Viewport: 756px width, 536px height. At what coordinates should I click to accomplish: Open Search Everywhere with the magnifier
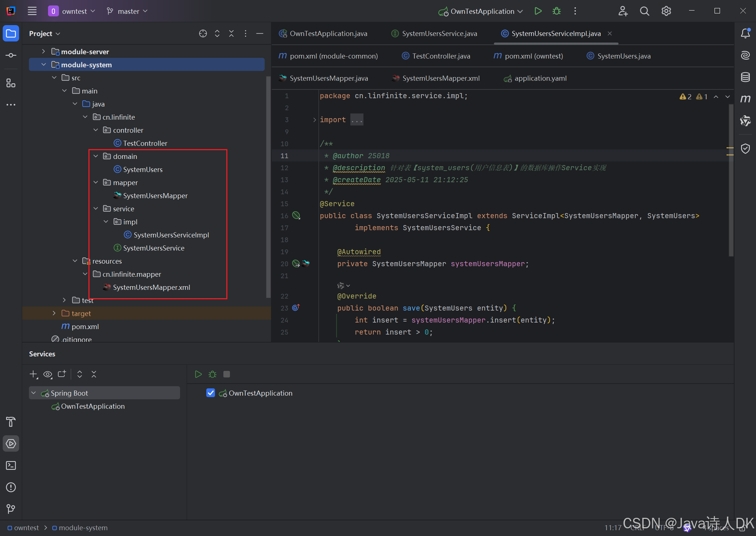pos(644,11)
